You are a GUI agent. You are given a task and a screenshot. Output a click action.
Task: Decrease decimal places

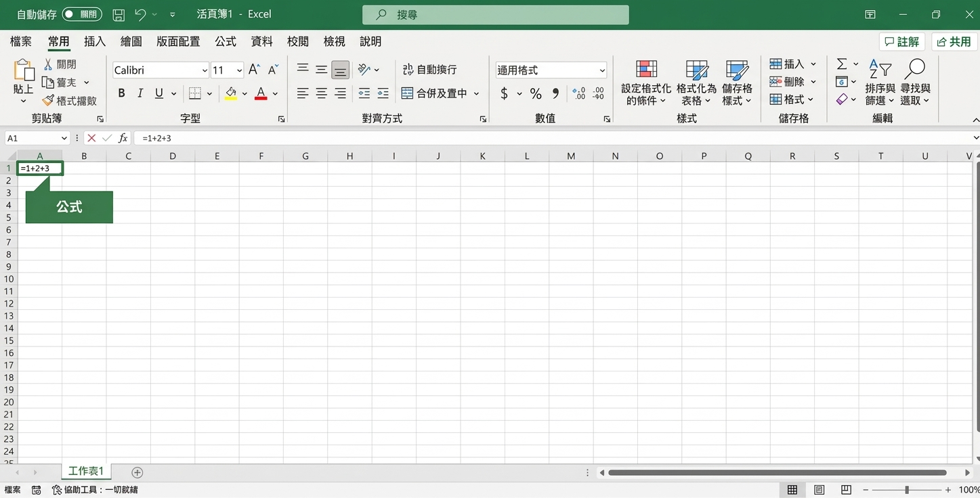(598, 93)
